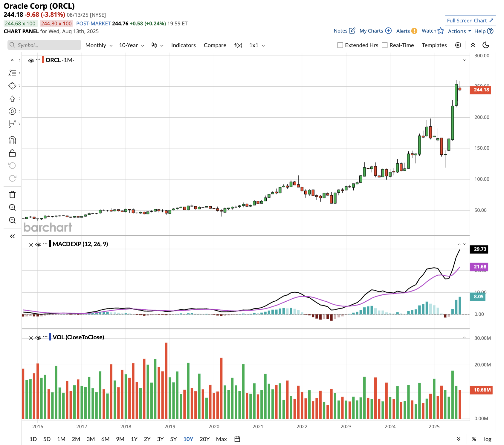Click the ORCL red color bar swatch
Screen dimensions: 504x445
click(43, 60)
